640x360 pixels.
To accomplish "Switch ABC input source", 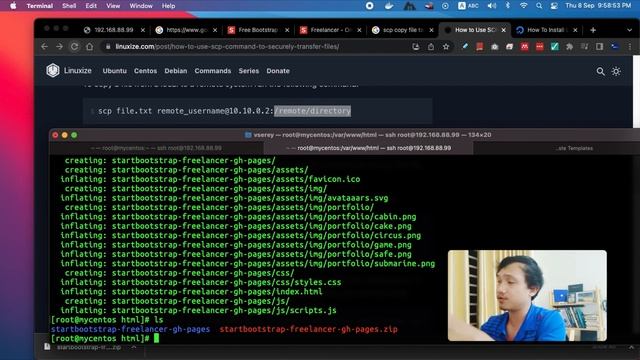I will click(468, 6).
